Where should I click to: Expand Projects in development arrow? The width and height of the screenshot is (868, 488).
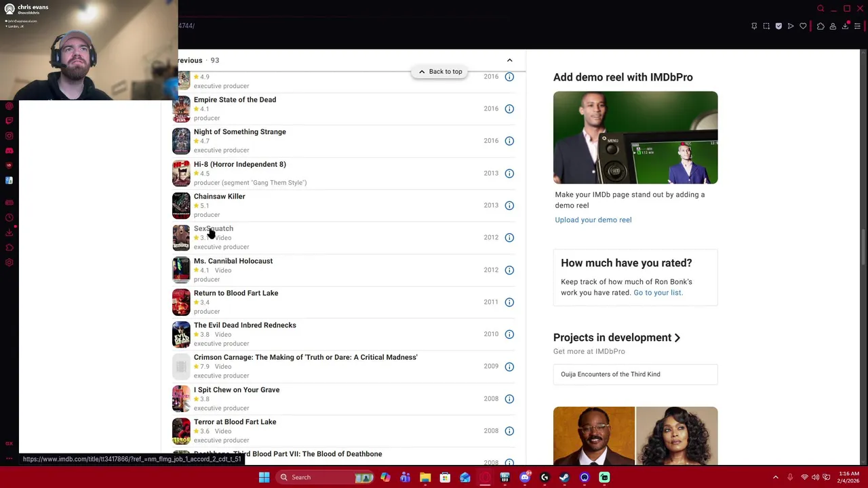point(677,338)
